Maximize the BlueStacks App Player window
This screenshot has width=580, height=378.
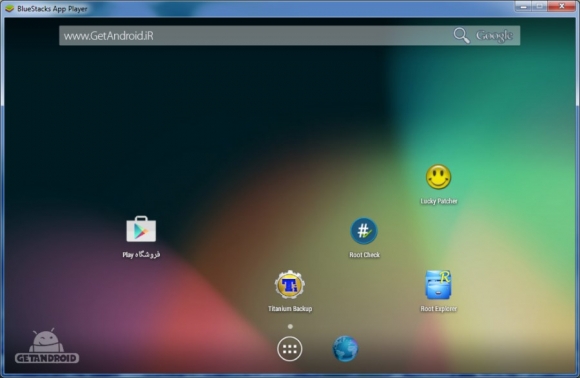(x=540, y=6)
